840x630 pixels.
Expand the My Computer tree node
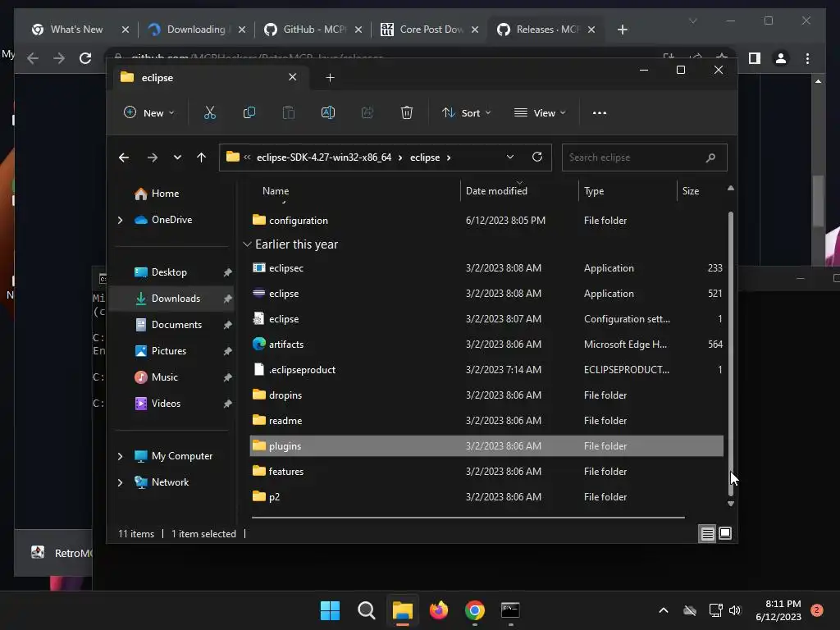(x=120, y=456)
